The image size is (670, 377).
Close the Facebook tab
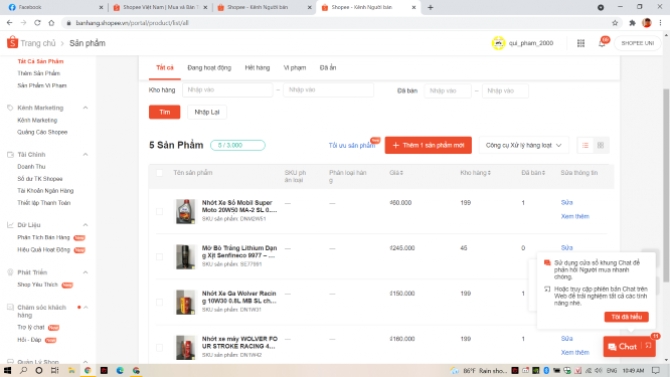coord(101,7)
